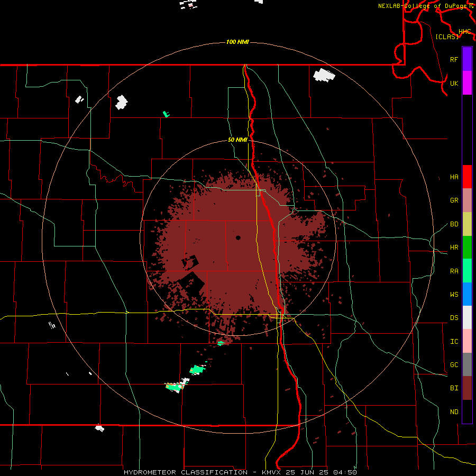This screenshot has height=476, width=476.
Task: Click the HA legend label
Action: point(454,177)
